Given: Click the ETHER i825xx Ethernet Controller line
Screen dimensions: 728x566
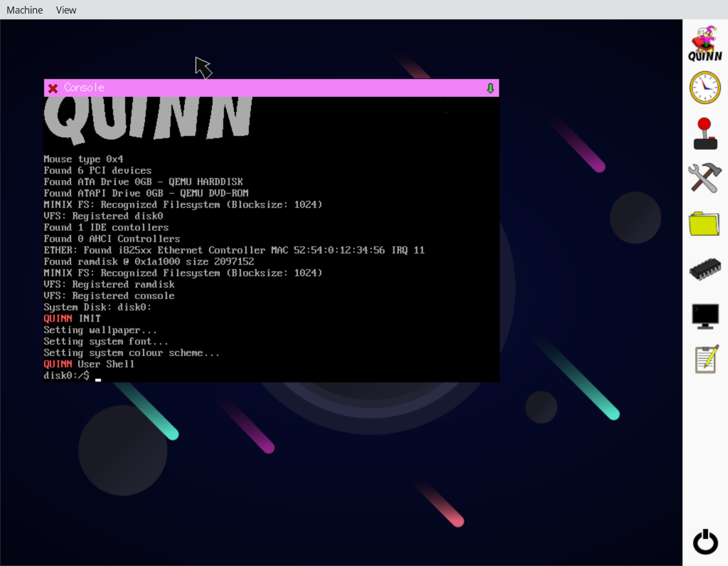Looking at the screenshot, I should [x=234, y=250].
